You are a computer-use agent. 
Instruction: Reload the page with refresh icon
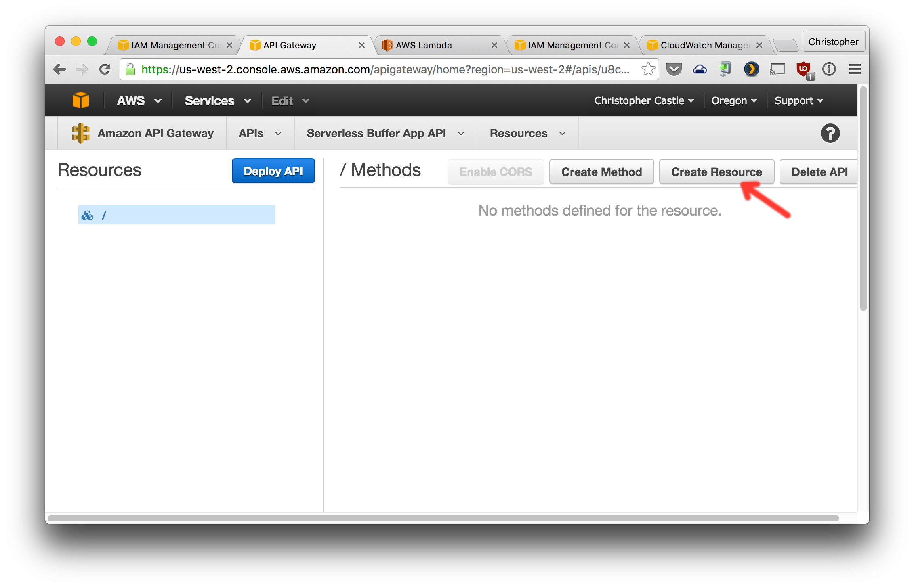[x=105, y=69]
